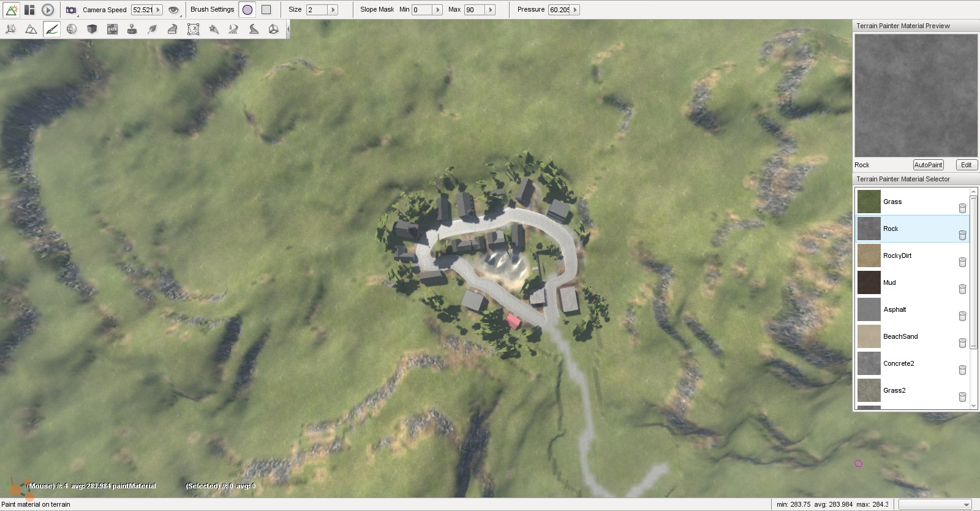Open the eye visibility options

click(x=174, y=10)
